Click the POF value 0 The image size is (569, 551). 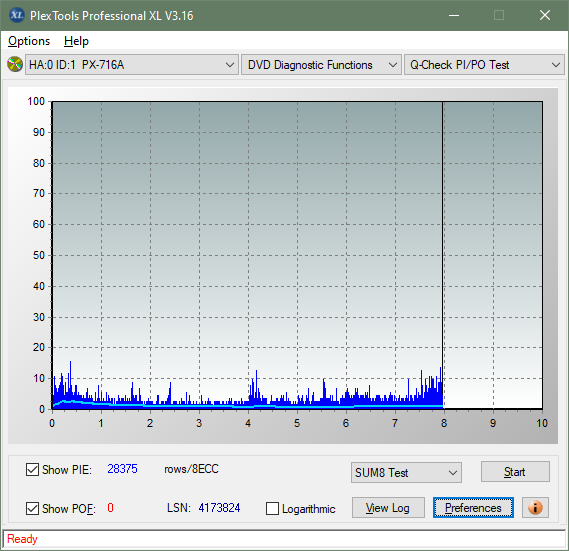110,507
